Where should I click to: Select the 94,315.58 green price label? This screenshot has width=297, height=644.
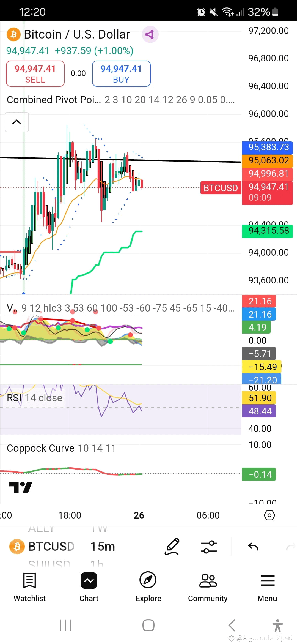pos(267,231)
